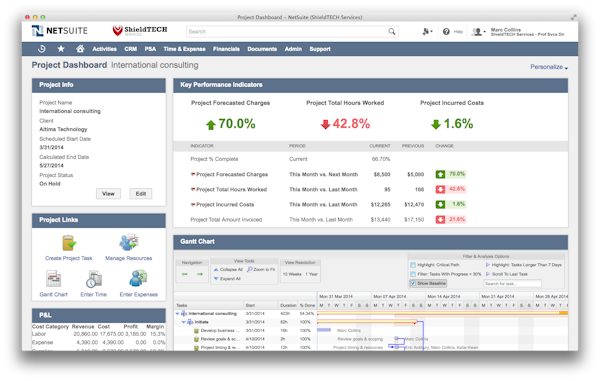
Task: Click the % Done column header
Action: [307, 305]
